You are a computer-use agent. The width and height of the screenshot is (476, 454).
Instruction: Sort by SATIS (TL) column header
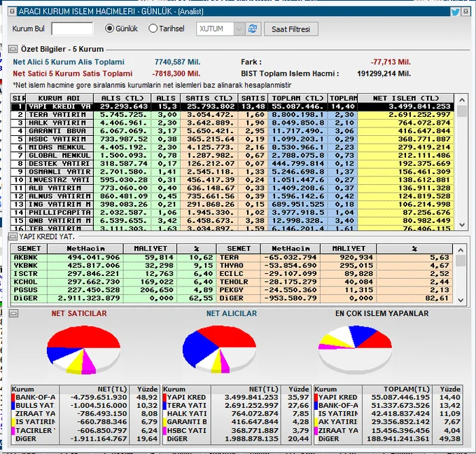209,98
